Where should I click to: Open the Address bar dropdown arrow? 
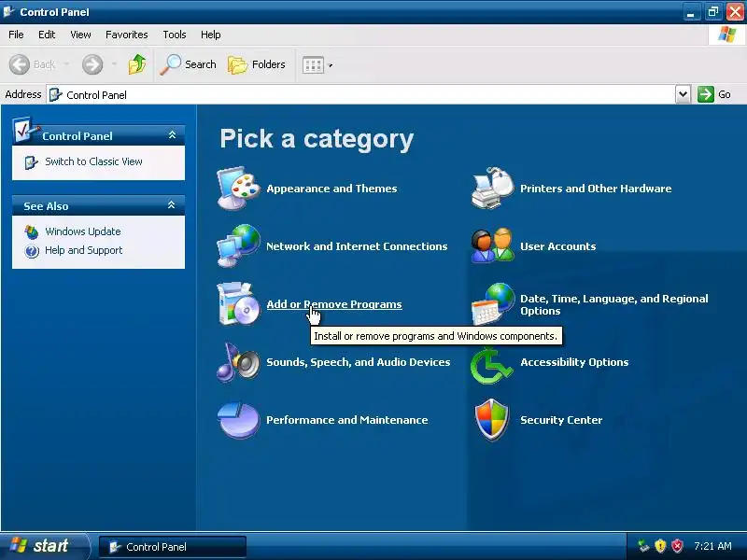[683, 94]
